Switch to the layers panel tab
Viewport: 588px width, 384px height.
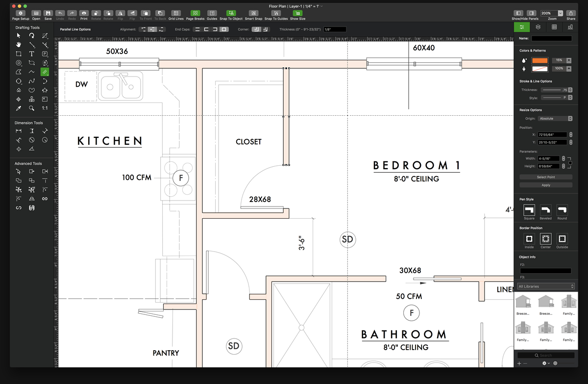click(538, 27)
